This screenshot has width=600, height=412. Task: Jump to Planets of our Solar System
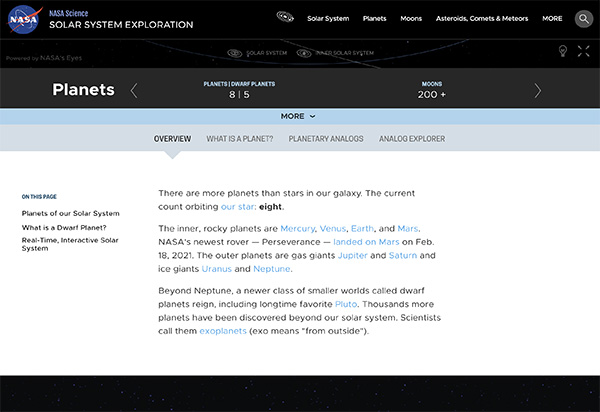[x=70, y=213]
